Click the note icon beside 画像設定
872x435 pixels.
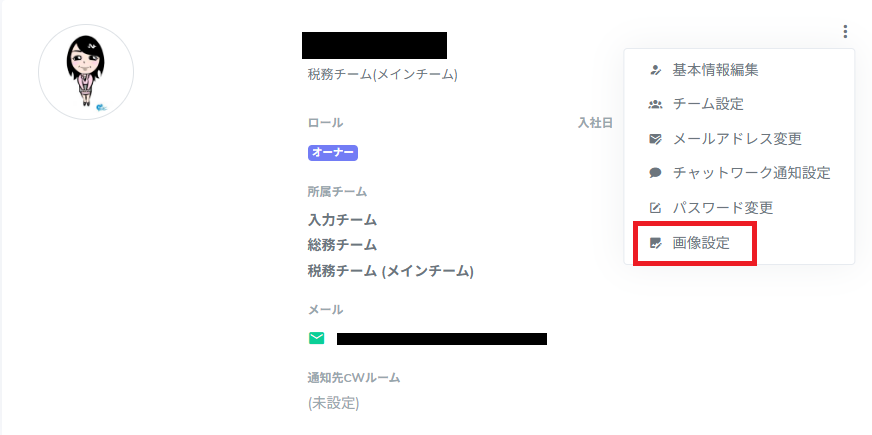[x=655, y=243]
